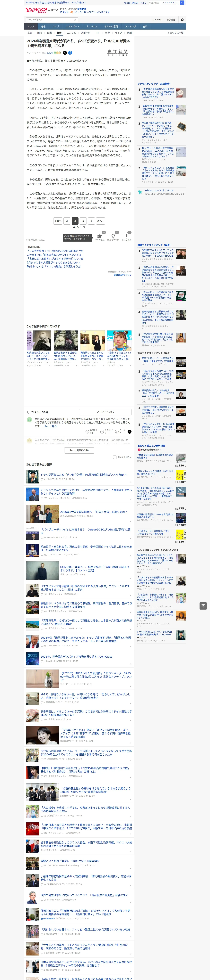The height and width of the screenshot is (980, 210).
Task: Click the blue web search magnifier button
Action: pos(182,3)
